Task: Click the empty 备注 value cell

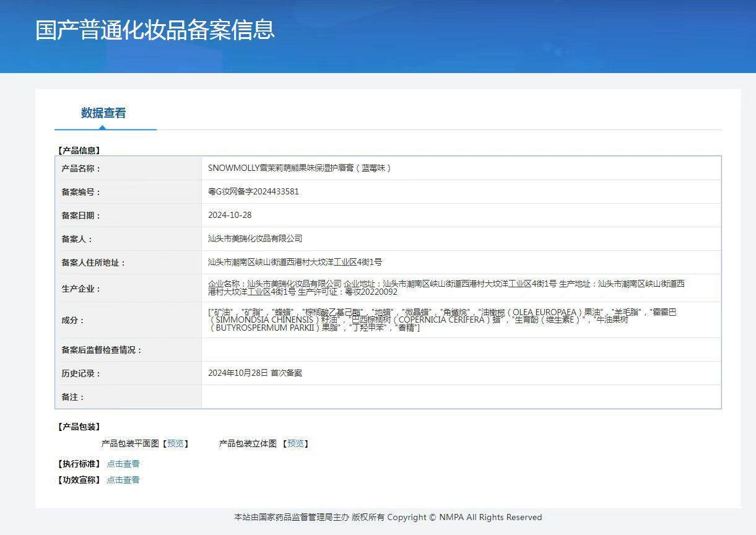Action: pyautogui.click(x=461, y=397)
